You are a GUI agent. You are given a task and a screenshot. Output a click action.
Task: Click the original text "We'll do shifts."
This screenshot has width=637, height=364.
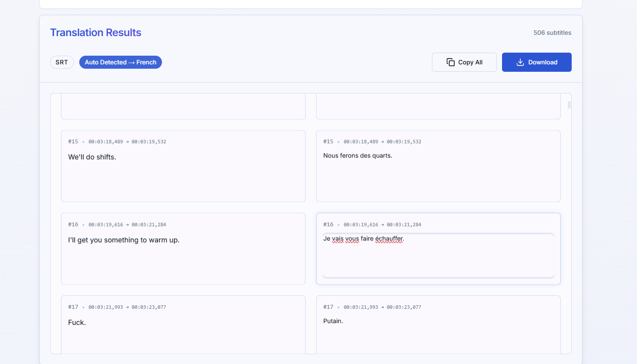(x=92, y=157)
